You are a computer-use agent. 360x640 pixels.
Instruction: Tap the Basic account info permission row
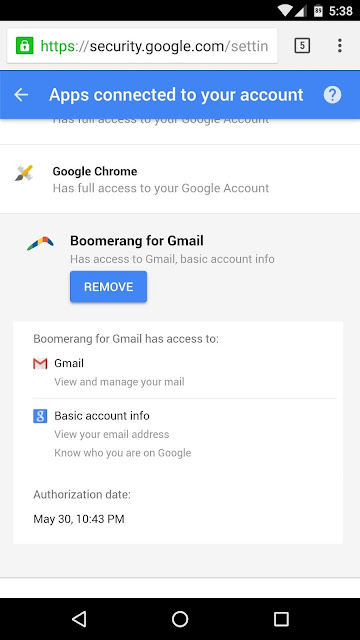pos(184,434)
